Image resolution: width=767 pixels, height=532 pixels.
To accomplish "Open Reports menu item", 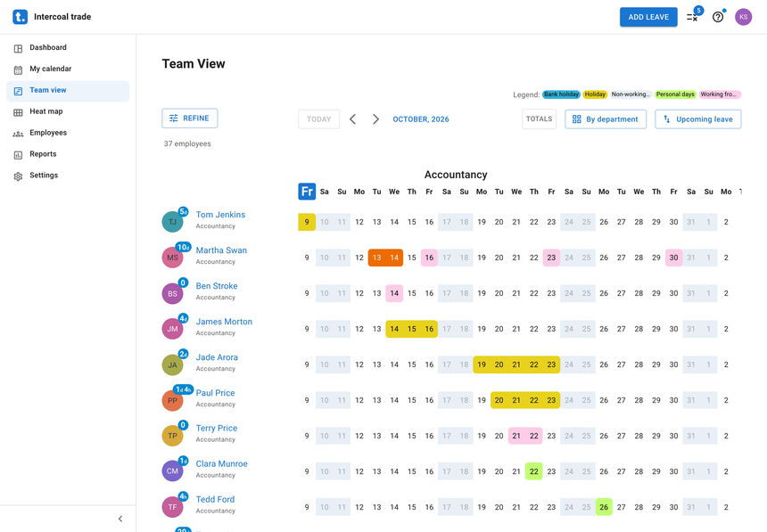I will pyautogui.click(x=68, y=154).
